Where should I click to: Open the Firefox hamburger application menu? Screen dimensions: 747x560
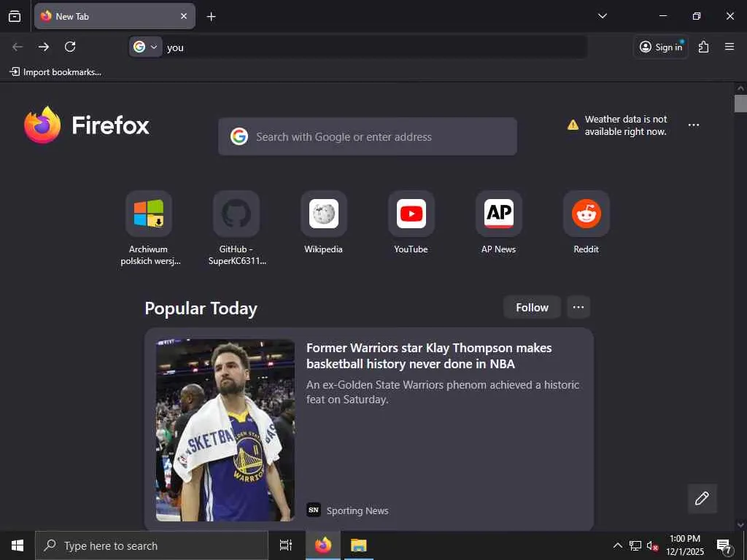[729, 47]
